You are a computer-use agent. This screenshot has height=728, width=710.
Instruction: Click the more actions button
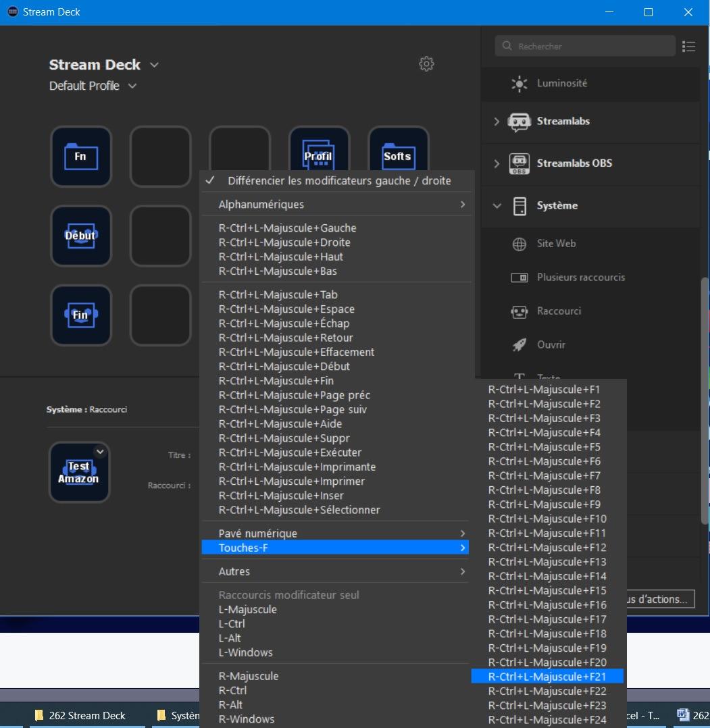pos(660,599)
